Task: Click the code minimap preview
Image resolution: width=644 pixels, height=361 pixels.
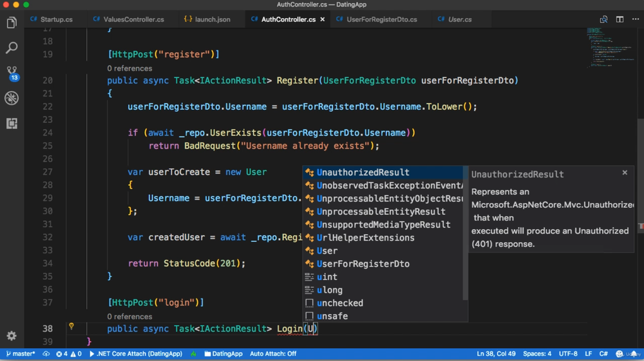Action: coord(610,47)
